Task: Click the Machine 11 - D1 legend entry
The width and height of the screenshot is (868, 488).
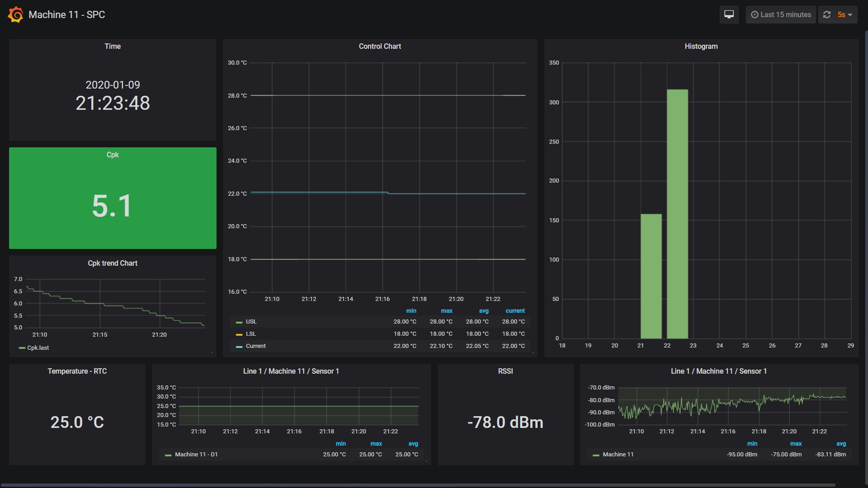Action: [196, 455]
